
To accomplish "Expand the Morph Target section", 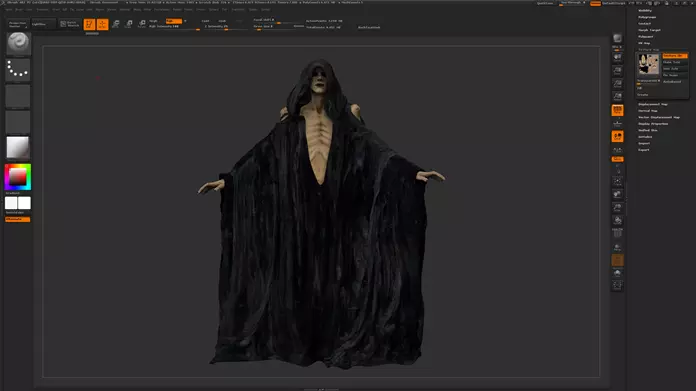I will (649, 30).
